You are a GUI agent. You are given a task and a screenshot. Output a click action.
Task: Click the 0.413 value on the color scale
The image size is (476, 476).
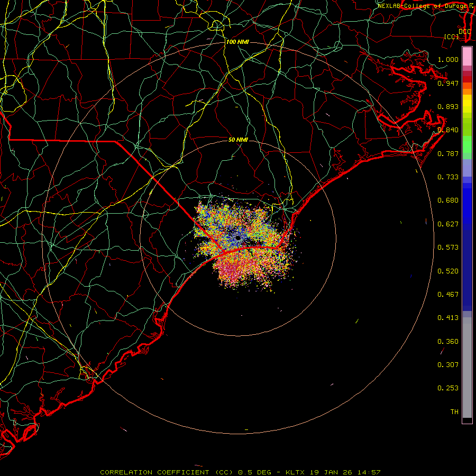point(448,318)
